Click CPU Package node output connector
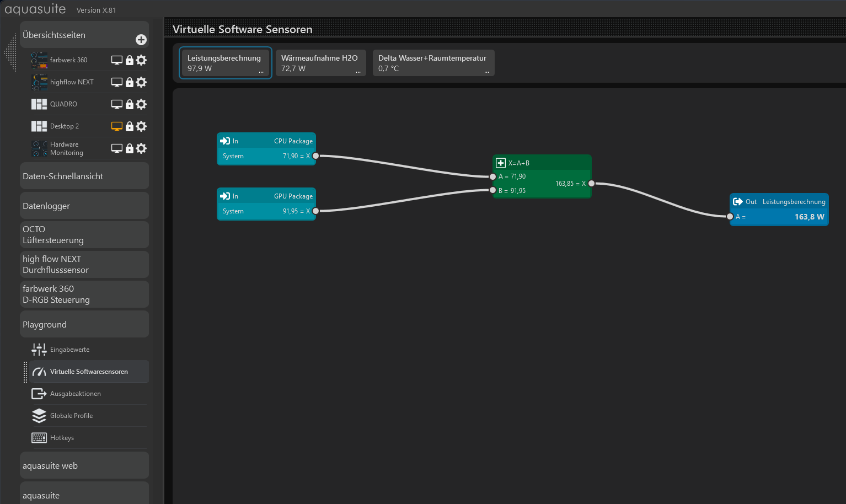Viewport: 846px width, 504px height. pyautogui.click(x=315, y=156)
